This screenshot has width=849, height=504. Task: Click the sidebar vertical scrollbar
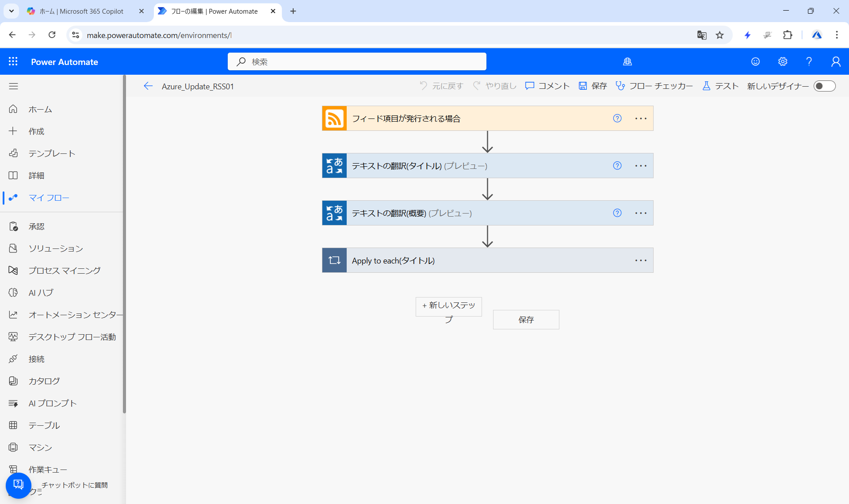pyautogui.click(x=124, y=243)
